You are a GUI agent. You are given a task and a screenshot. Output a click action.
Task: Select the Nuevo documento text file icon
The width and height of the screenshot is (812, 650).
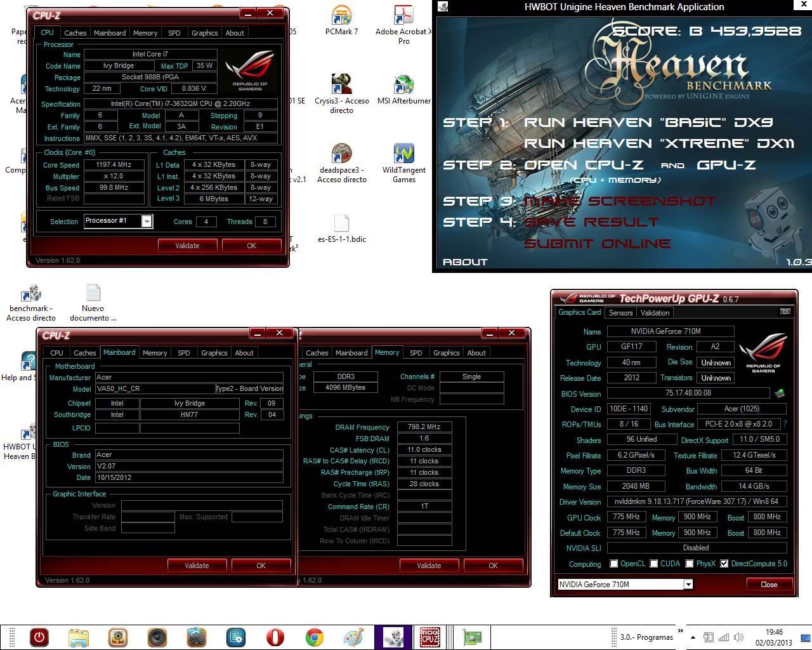tap(93, 303)
